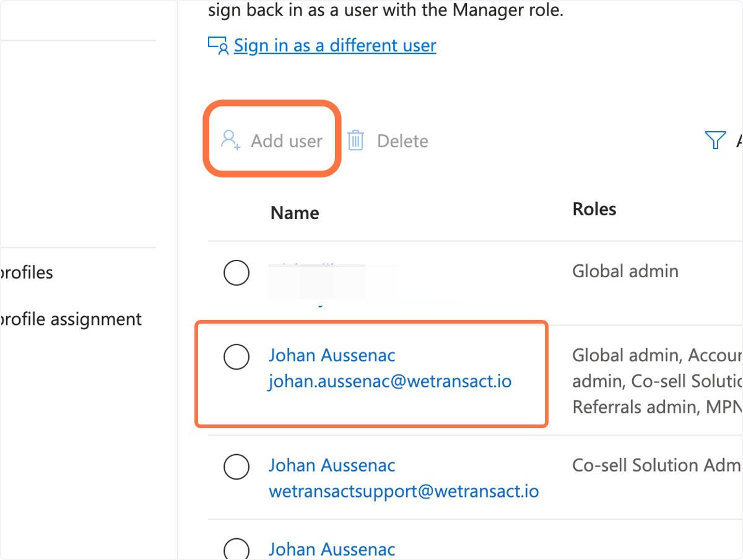Sort by the Name column header
This screenshot has width=743, height=560.
295,213
